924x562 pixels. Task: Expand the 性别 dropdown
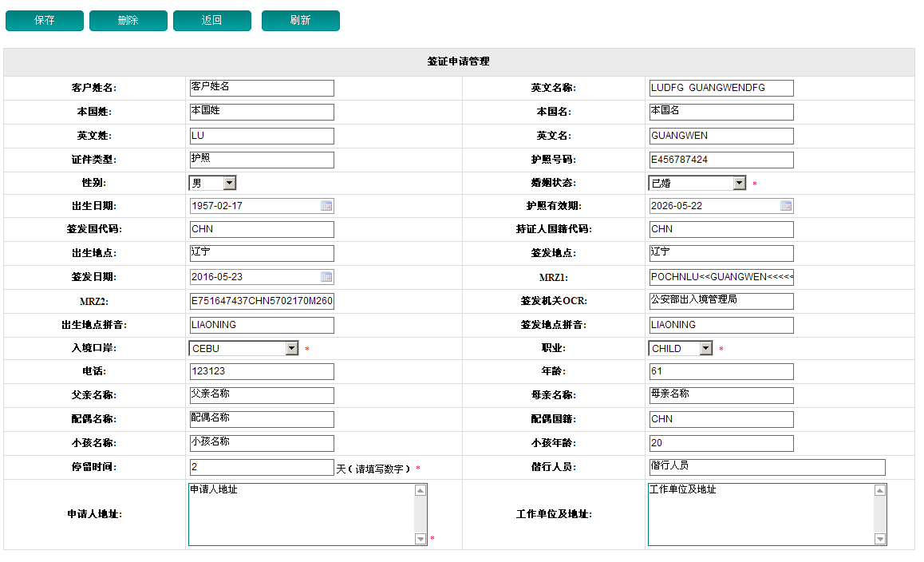[229, 183]
